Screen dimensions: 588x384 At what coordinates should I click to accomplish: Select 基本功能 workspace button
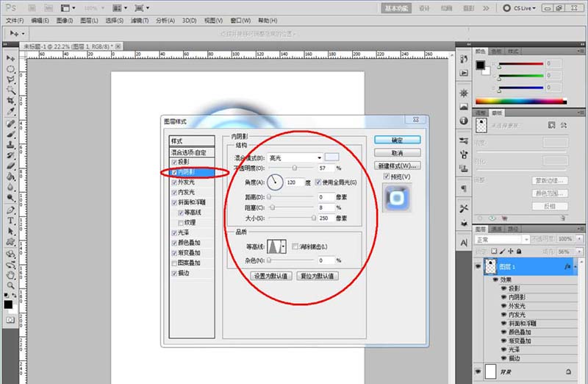(396, 8)
